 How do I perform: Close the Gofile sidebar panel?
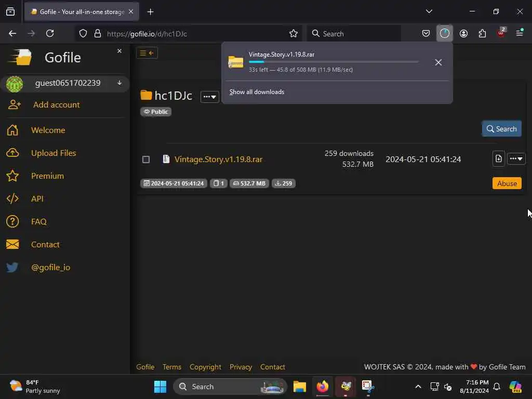pyautogui.click(x=119, y=51)
